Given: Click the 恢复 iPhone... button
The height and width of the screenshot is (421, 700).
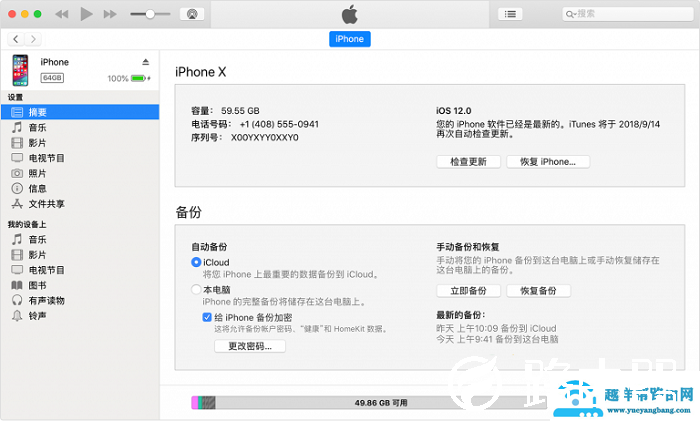Looking at the screenshot, I should pos(548,162).
